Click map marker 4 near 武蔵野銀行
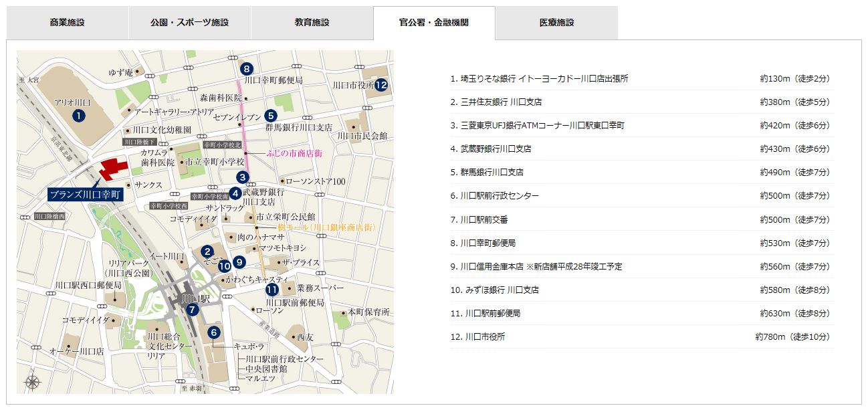 pos(235,193)
